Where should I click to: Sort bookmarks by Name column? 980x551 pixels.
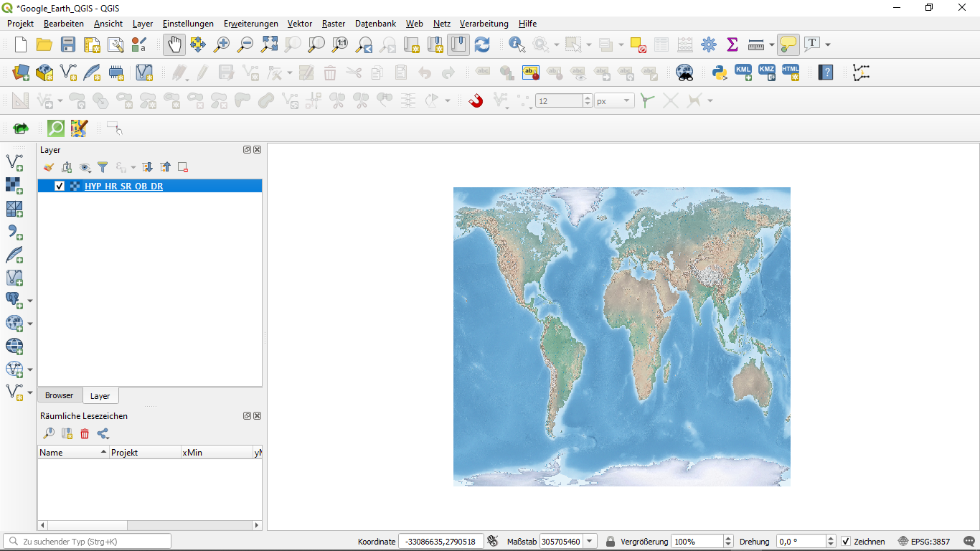tap(73, 453)
